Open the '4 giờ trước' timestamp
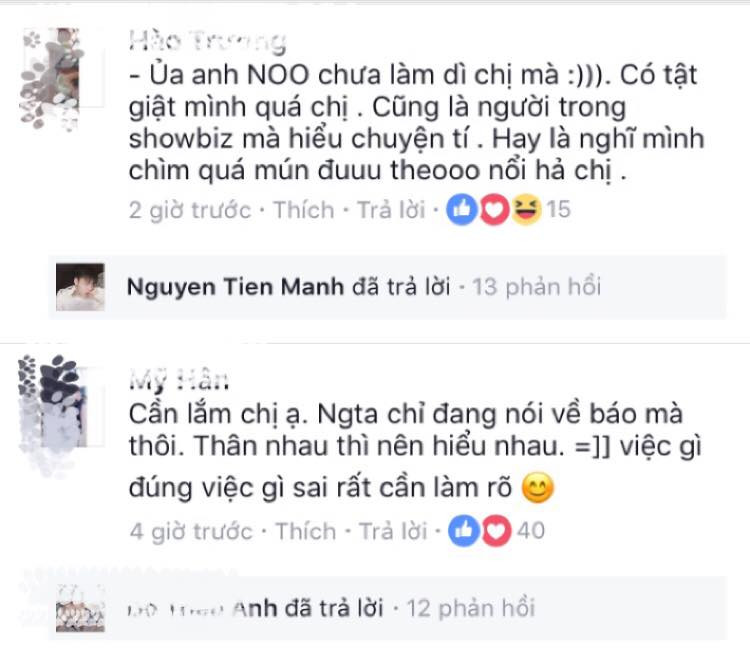 [191, 531]
